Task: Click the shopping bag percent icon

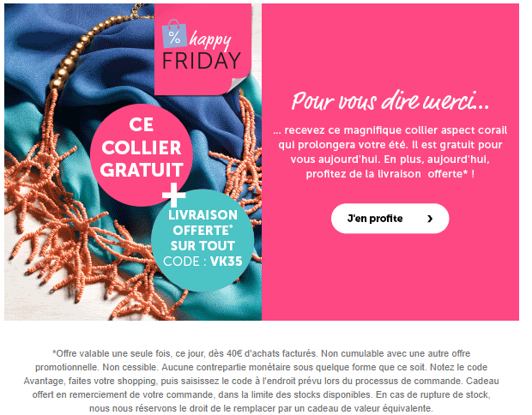Action: click(174, 34)
